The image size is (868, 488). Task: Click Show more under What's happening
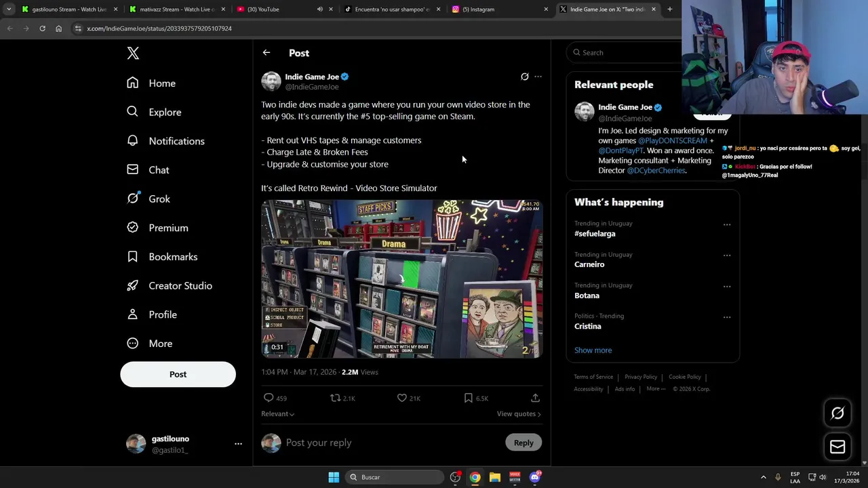[593, 350]
